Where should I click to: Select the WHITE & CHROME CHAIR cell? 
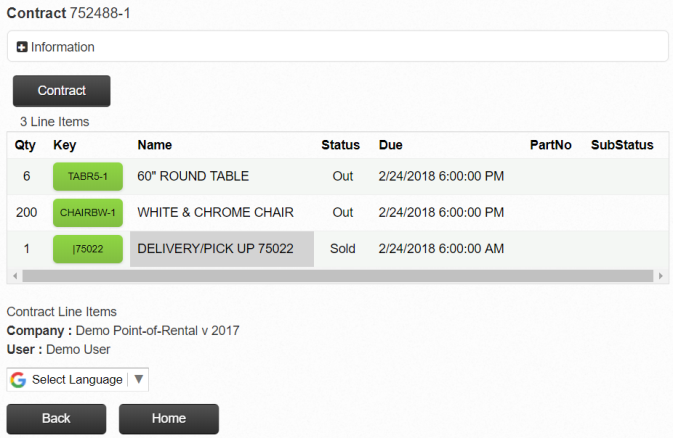click(x=215, y=213)
